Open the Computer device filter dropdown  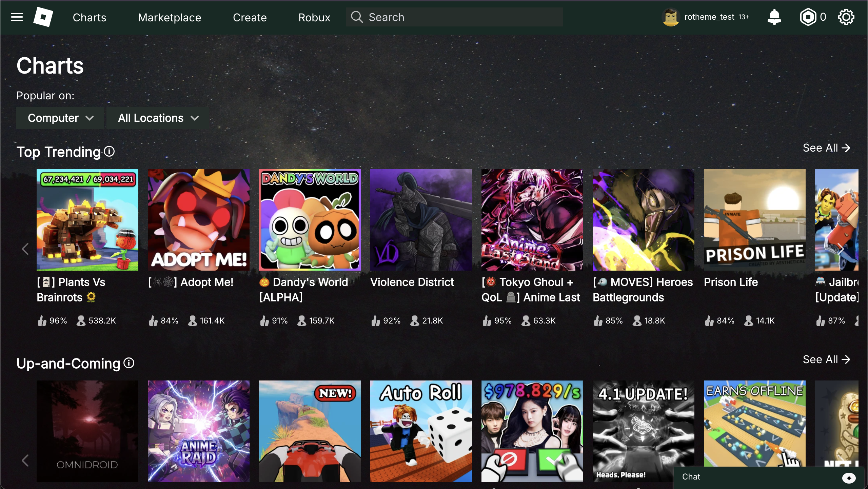60,118
